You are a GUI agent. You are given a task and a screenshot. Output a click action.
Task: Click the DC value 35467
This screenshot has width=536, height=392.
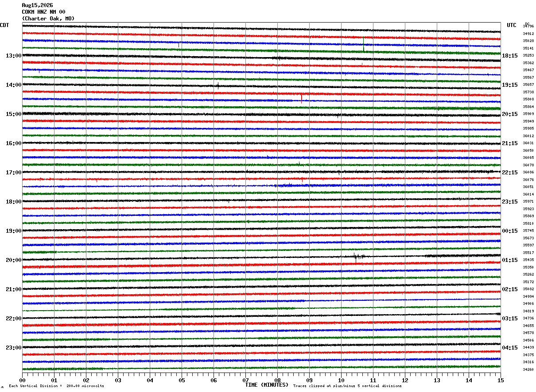pos(528,70)
